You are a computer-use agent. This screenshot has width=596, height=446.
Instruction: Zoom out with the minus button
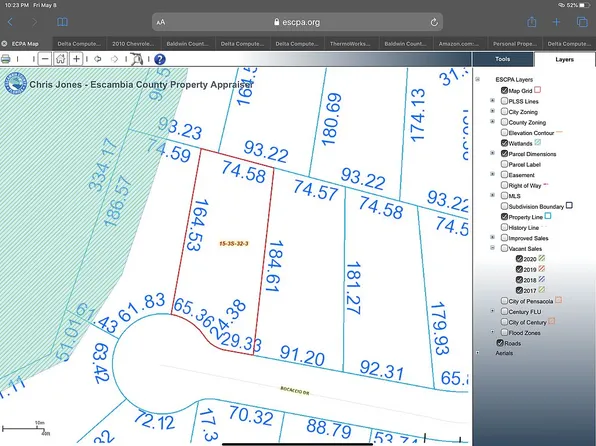[45, 59]
